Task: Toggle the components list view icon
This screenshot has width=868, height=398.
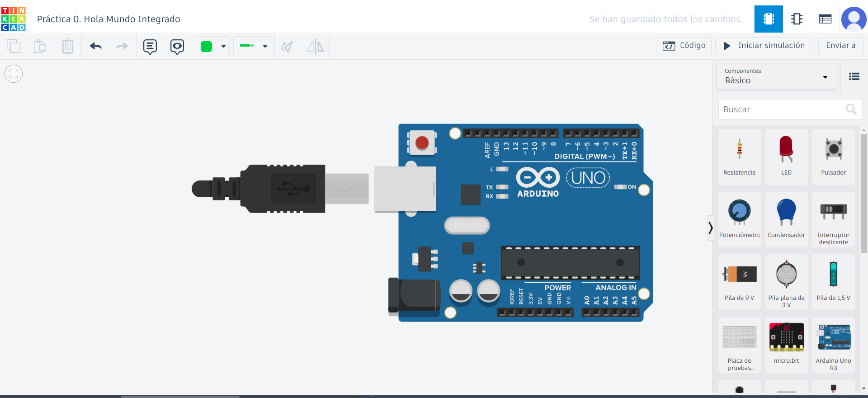Action: pos(854,76)
